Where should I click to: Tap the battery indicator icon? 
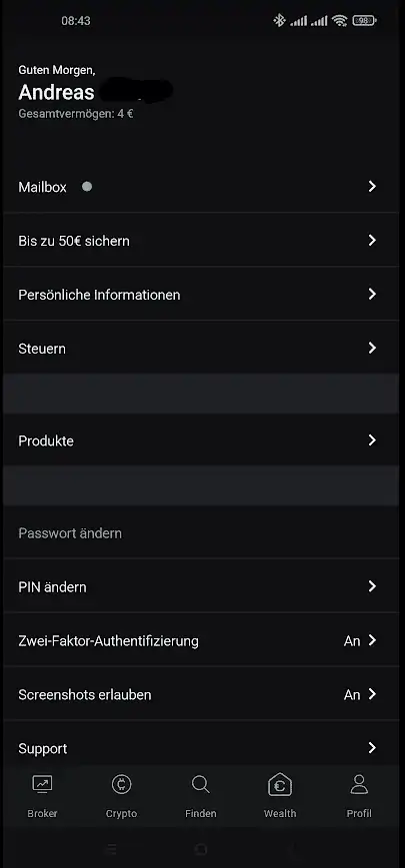(364, 21)
